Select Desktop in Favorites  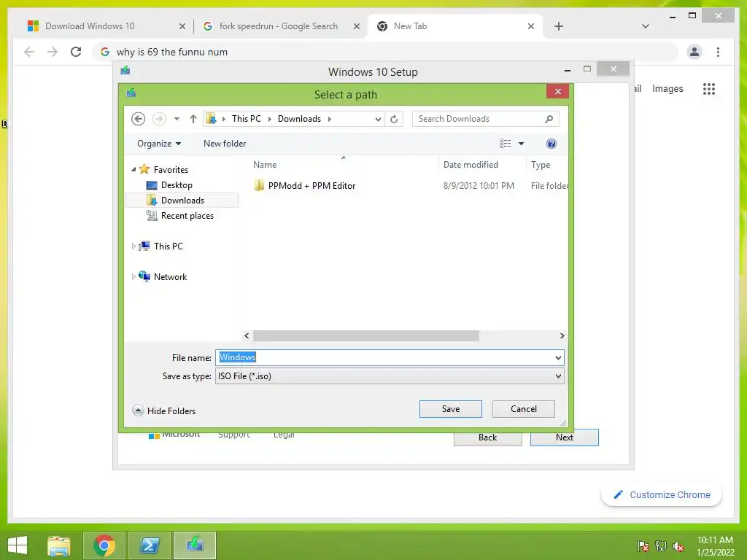tap(177, 185)
